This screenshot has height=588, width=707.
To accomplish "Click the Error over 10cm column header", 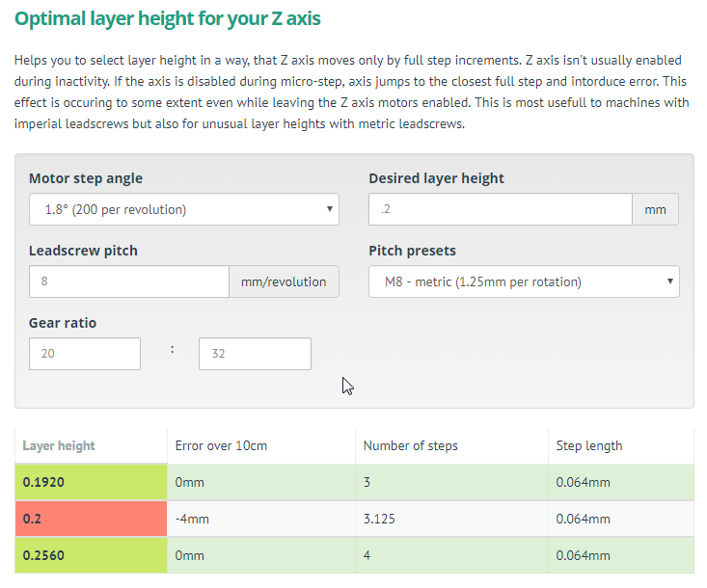I will (x=221, y=445).
